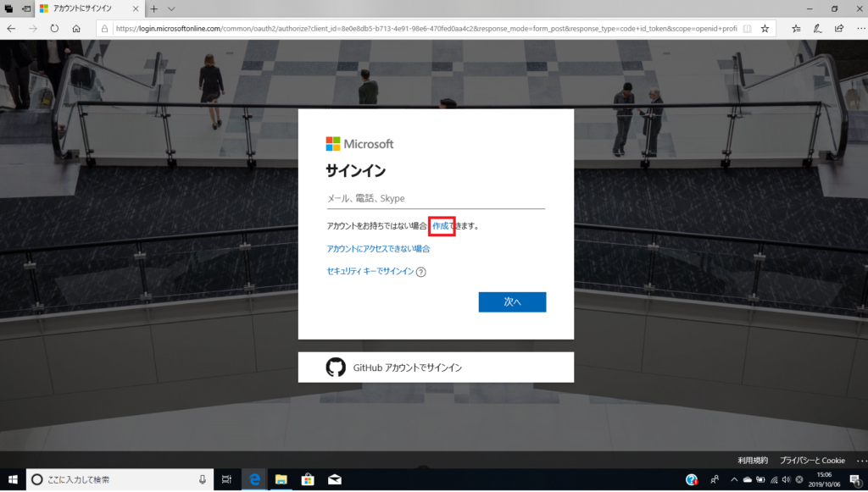Open the People icon in taskbar
868x492 pixels.
point(715,479)
